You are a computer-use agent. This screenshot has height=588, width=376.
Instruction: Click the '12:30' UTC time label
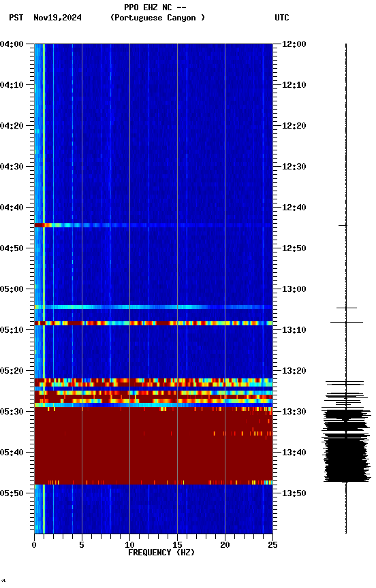point(294,167)
